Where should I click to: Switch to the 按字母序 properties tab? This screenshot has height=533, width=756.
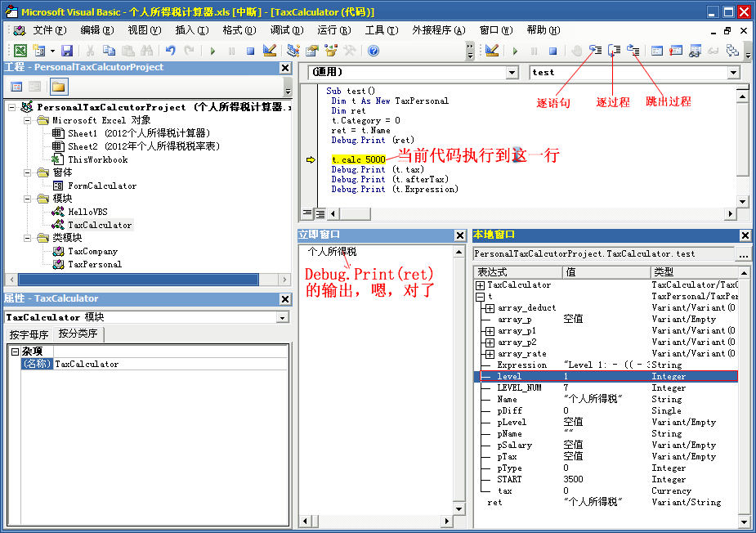[x=29, y=334]
